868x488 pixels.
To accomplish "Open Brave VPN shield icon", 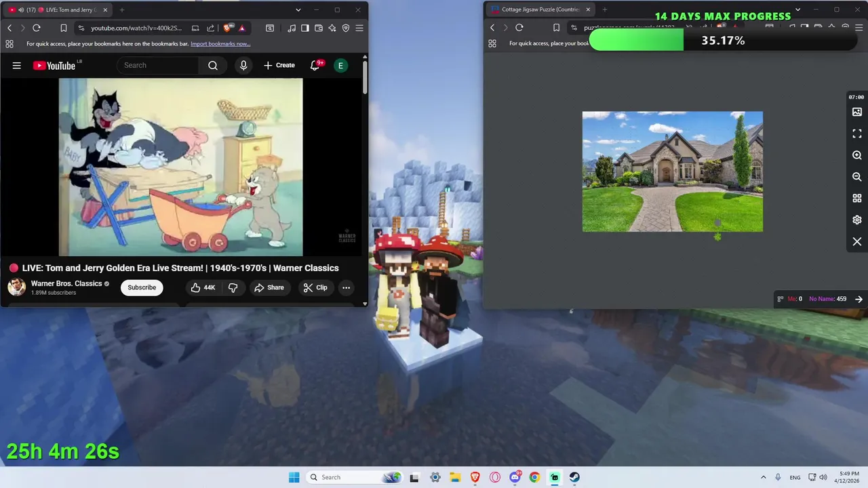I will (x=346, y=28).
